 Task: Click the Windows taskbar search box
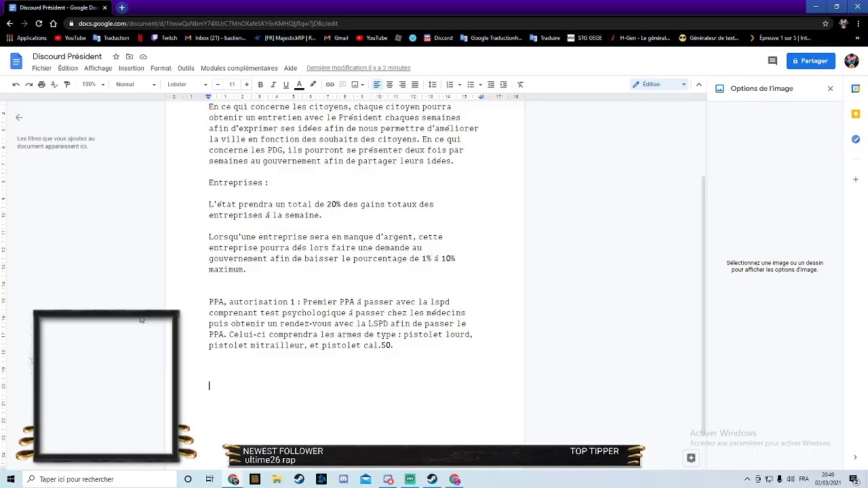click(97, 479)
